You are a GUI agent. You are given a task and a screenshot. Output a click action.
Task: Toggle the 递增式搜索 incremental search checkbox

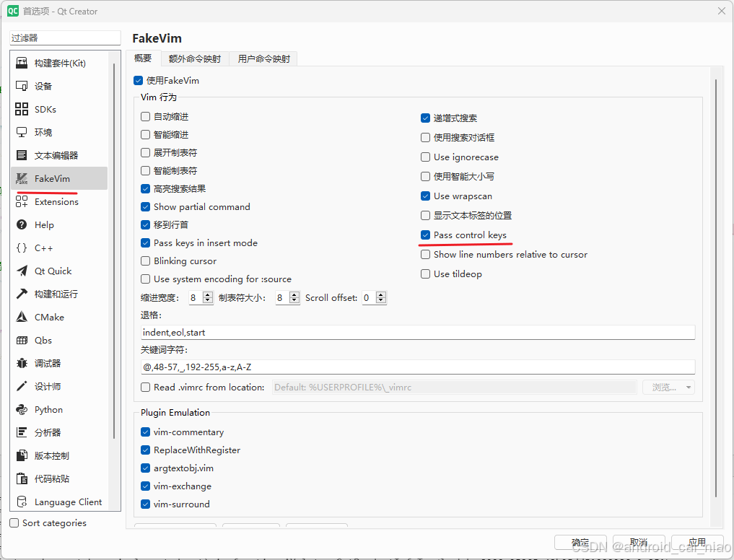426,118
